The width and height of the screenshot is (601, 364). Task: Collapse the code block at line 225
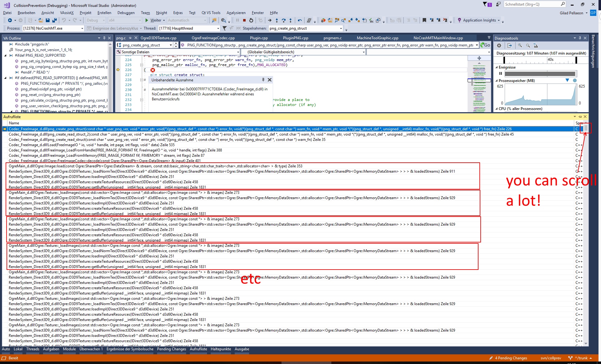(142, 65)
